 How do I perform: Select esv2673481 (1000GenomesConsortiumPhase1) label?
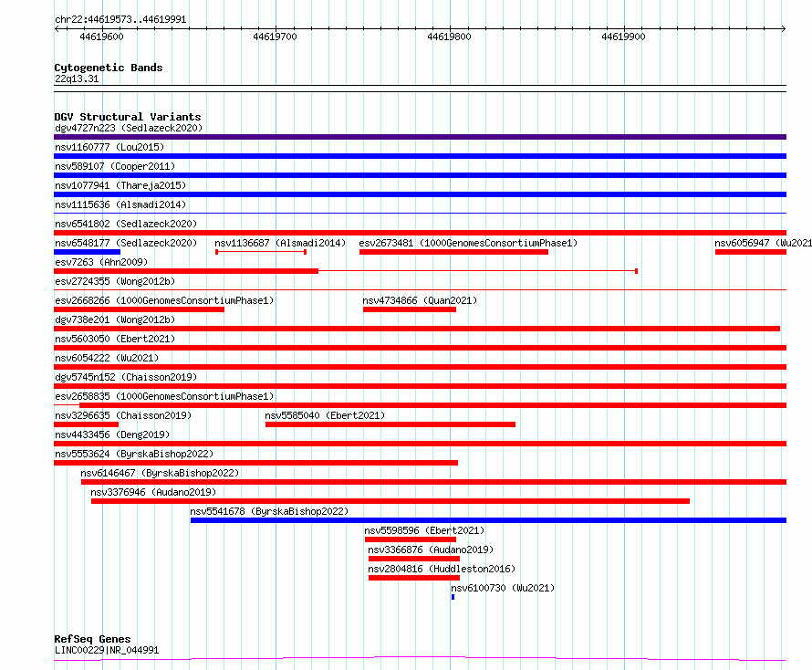coord(468,243)
